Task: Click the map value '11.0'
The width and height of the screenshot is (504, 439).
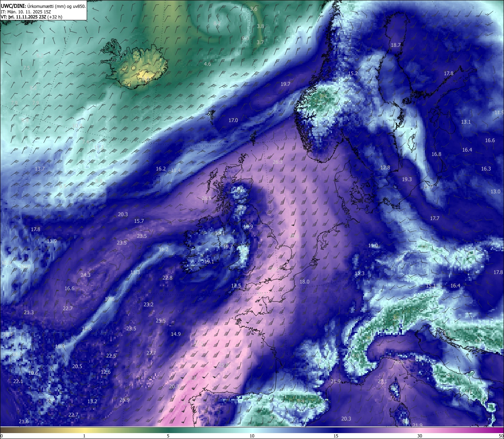Action: click(x=373, y=245)
